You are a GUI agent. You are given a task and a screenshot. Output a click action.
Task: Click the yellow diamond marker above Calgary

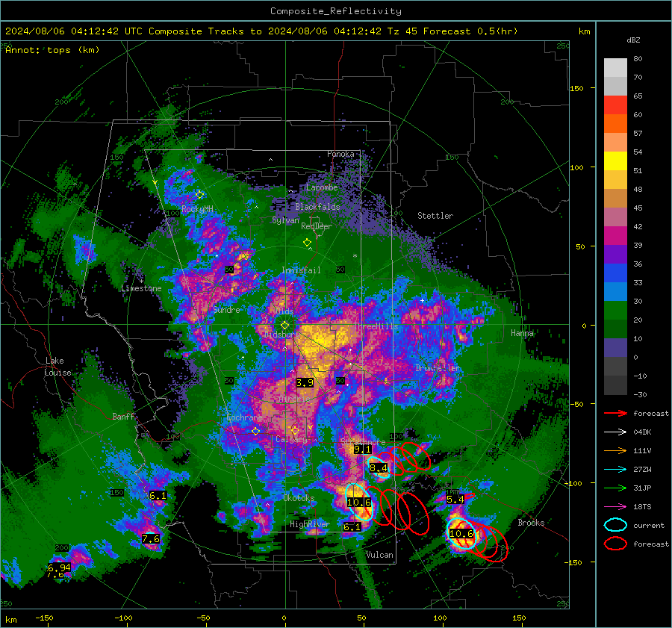[295, 430]
